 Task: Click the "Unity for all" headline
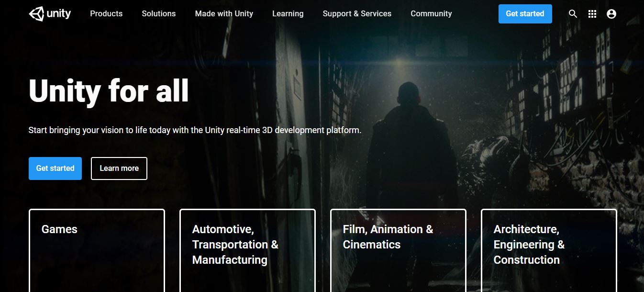click(109, 91)
